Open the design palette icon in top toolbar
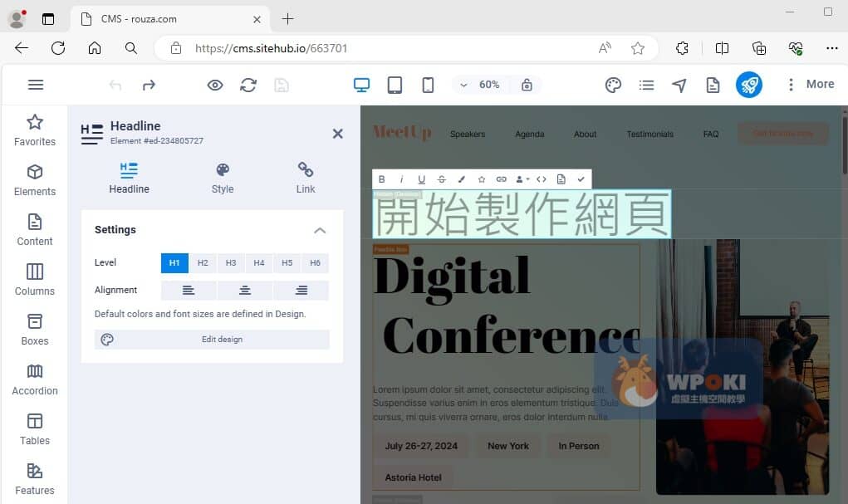The image size is (848, 504). tap(613, 85)
